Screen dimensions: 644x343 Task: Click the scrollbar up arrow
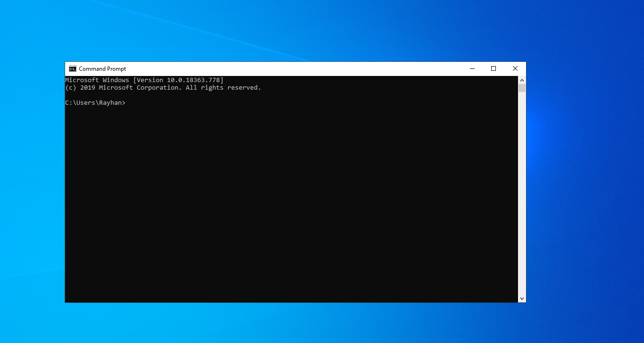[522, 80]
